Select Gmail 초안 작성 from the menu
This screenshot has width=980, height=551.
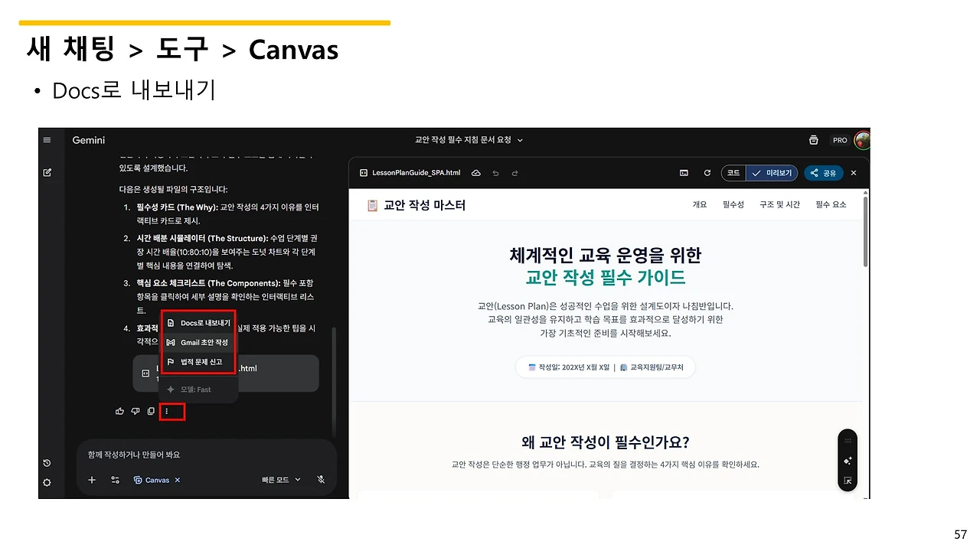(198, 342)
